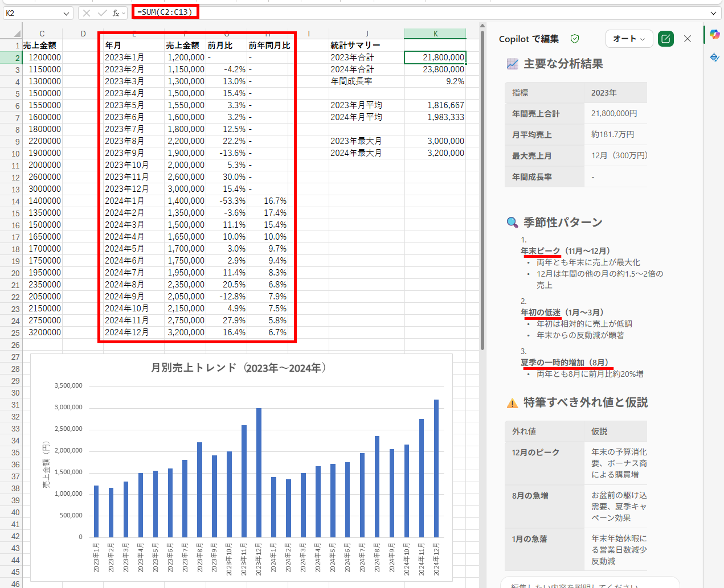Image resolution: width=724 pixels, height=588 pixels.
Task: Select the 月別売上トレンド chart title
Action: coord(238,368)
